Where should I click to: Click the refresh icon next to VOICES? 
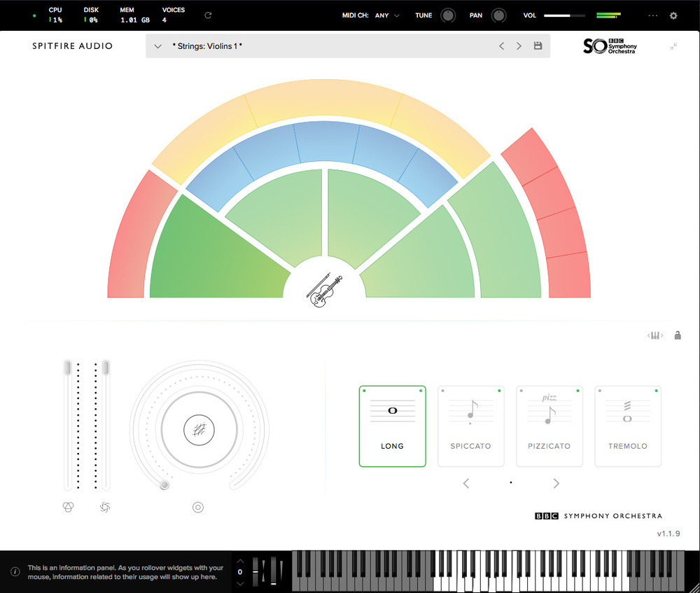208,15
